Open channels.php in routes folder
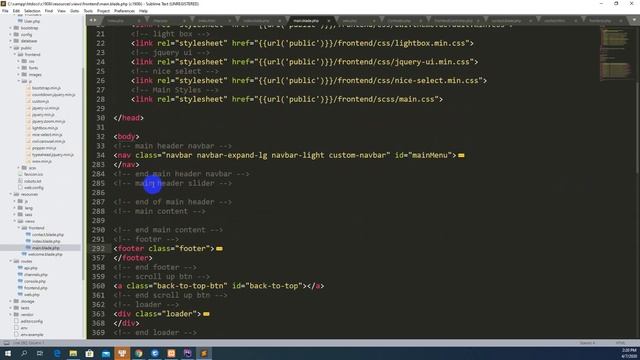640x360 pixels. pos(36,275)
